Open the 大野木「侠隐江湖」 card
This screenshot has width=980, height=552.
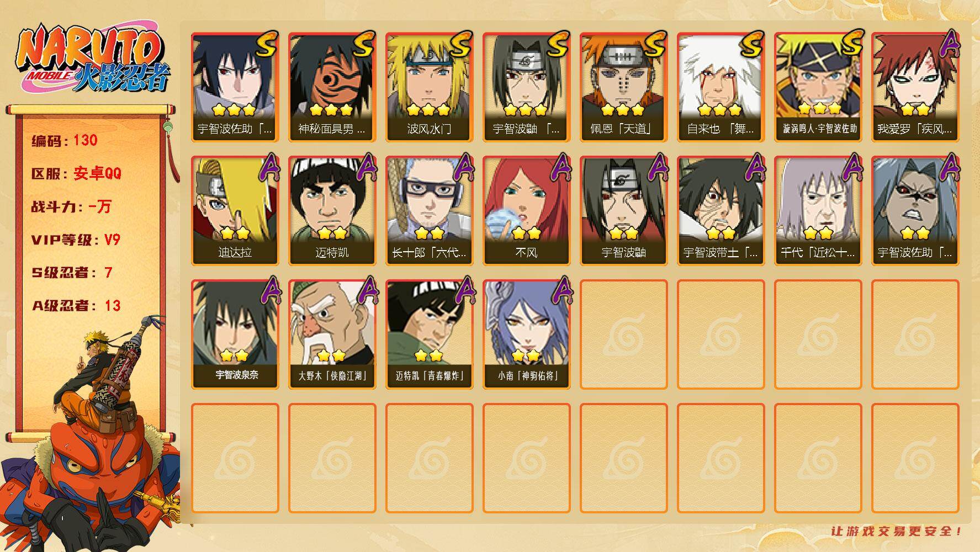point(332,334)
